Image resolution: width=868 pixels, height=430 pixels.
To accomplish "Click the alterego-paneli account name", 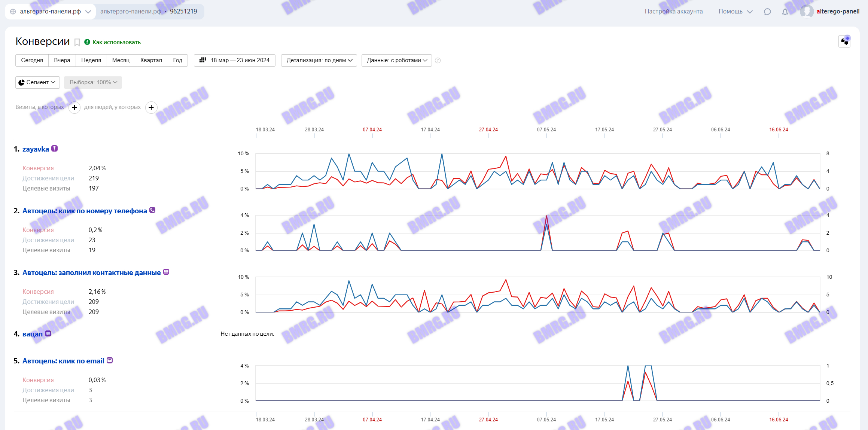I will (838, 12).
